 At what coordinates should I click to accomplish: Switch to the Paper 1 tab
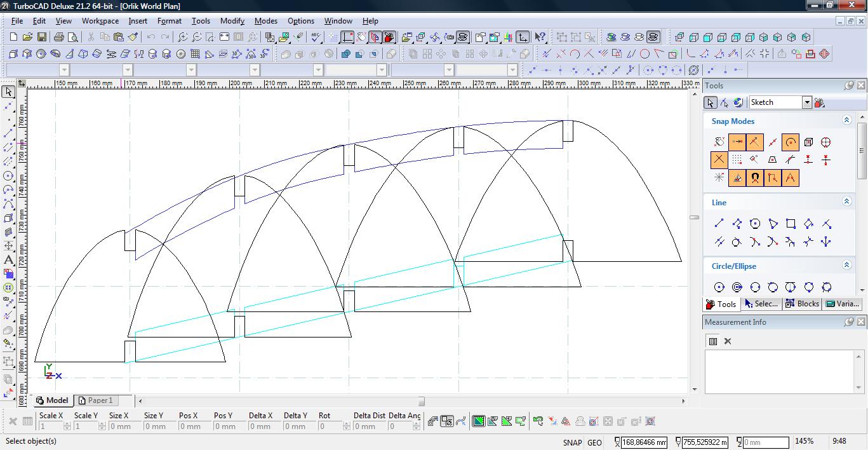tap(95, 400)
